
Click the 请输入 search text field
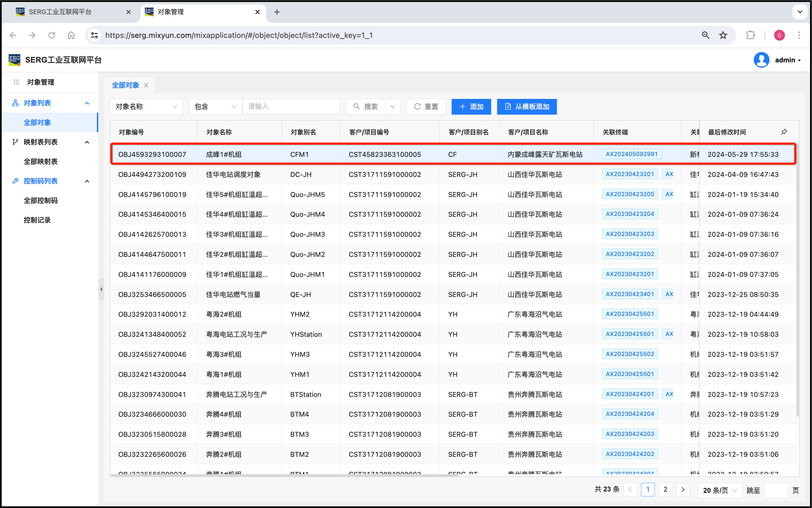tap(291, 106)
